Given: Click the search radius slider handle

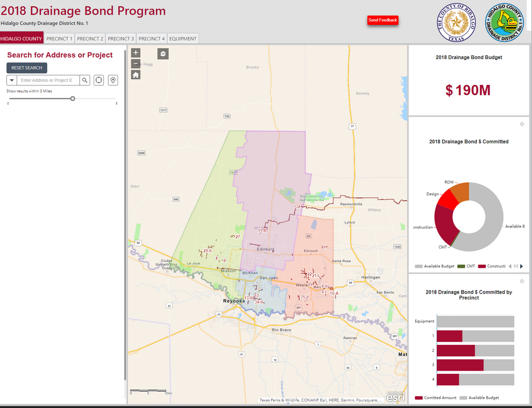Looking at the screenshot, I should 72,98.
